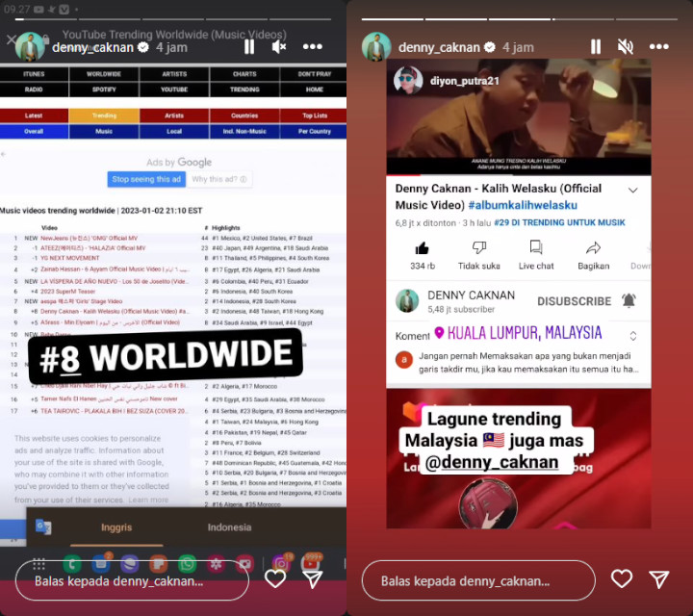Viewport: 693px width, 616px height.
Task: Open the YOUTUBE navigation item
Action: pos(174,90)
